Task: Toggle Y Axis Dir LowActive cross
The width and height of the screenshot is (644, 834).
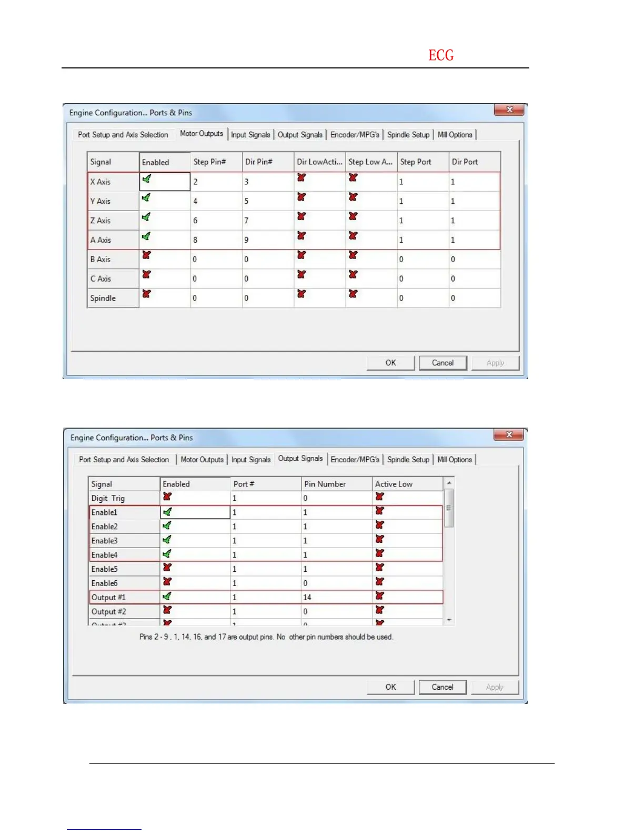Action: [x=301, y=196]
